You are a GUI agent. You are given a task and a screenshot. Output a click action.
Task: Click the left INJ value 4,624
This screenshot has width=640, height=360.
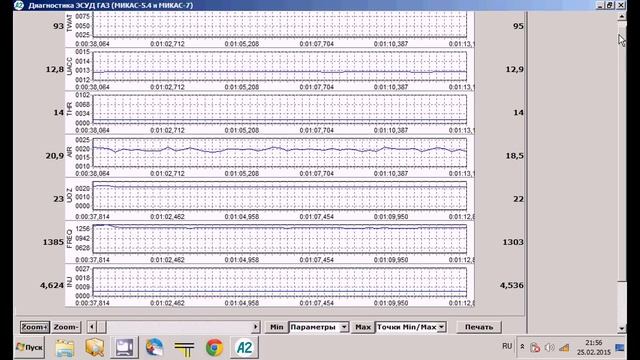(52, 285)
